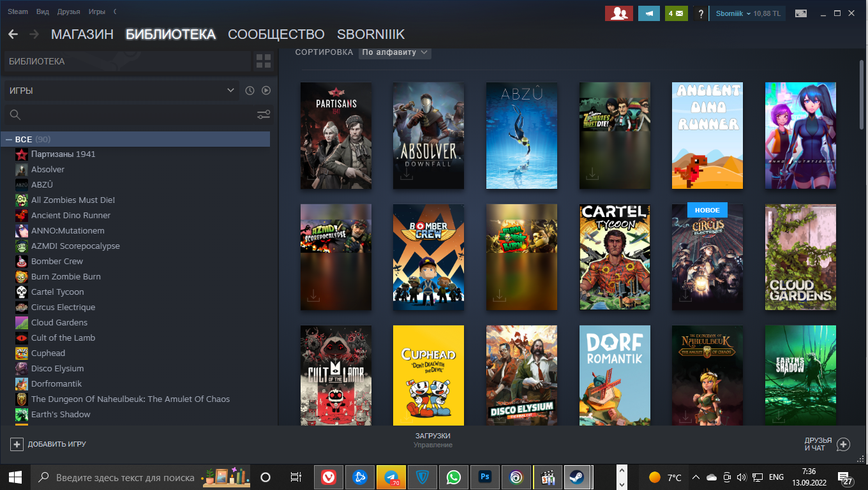Switch to the СООБЩЕСТВО tab
This screenshot has height=490, width=868.
276,34
